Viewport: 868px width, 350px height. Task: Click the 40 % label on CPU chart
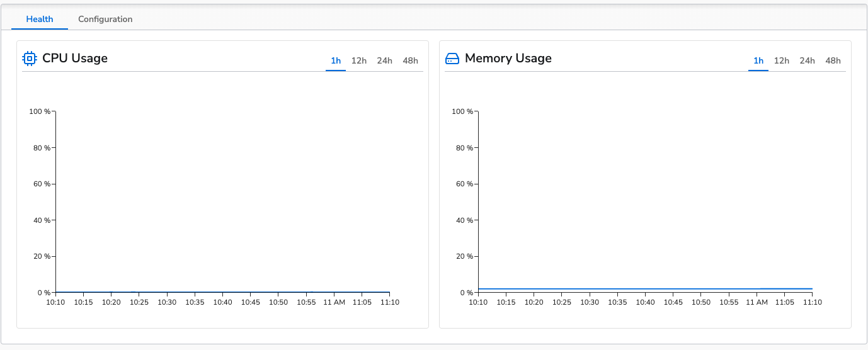point(42,220)
